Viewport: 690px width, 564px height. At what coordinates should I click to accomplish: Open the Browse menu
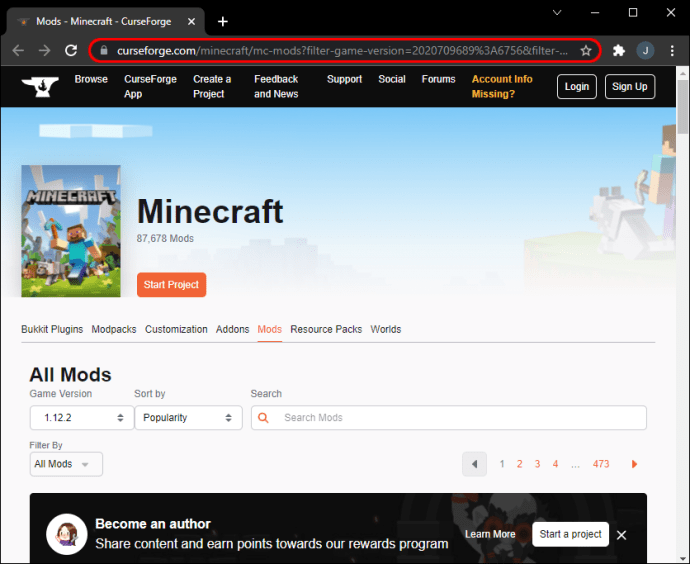[91, 79]
